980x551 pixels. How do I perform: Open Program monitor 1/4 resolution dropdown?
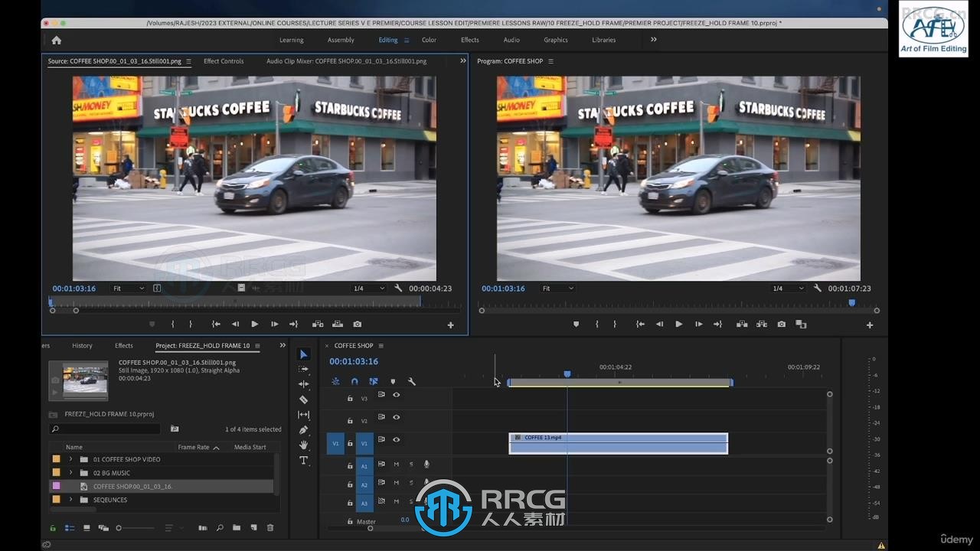[x=788, y=289]
